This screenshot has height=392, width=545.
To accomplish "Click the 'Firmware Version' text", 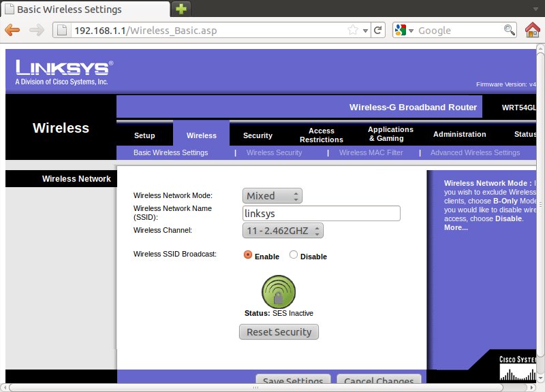I will (x=506, y=84).
